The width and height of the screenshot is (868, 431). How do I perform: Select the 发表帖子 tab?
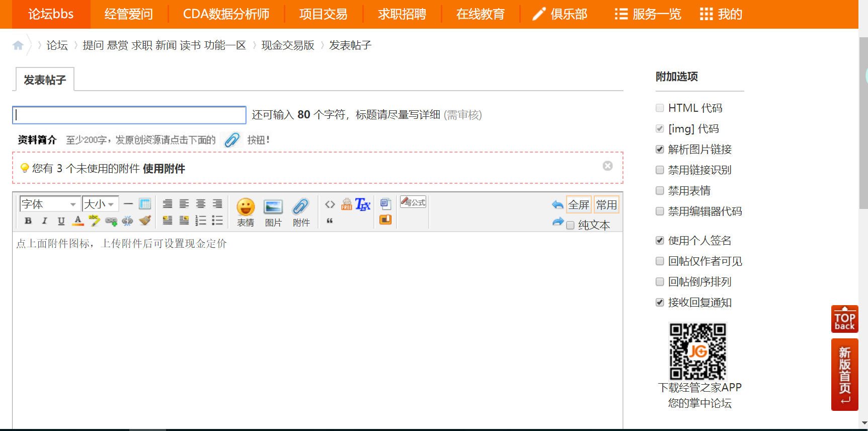coord(45,80)
